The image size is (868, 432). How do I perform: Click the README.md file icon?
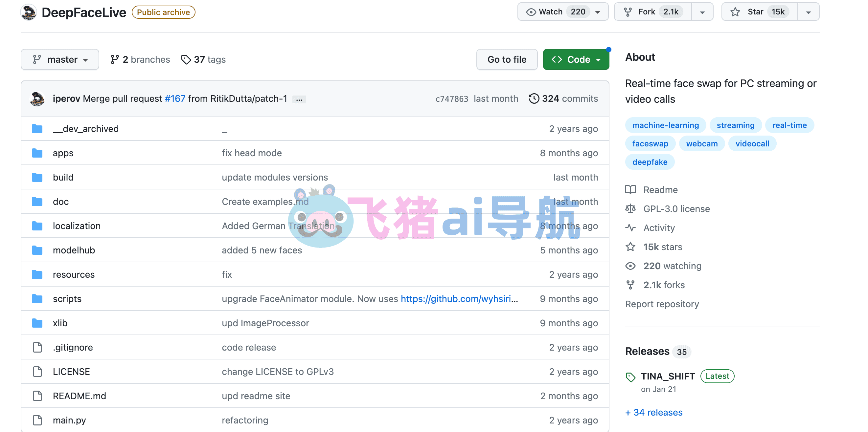click(37, 396)
